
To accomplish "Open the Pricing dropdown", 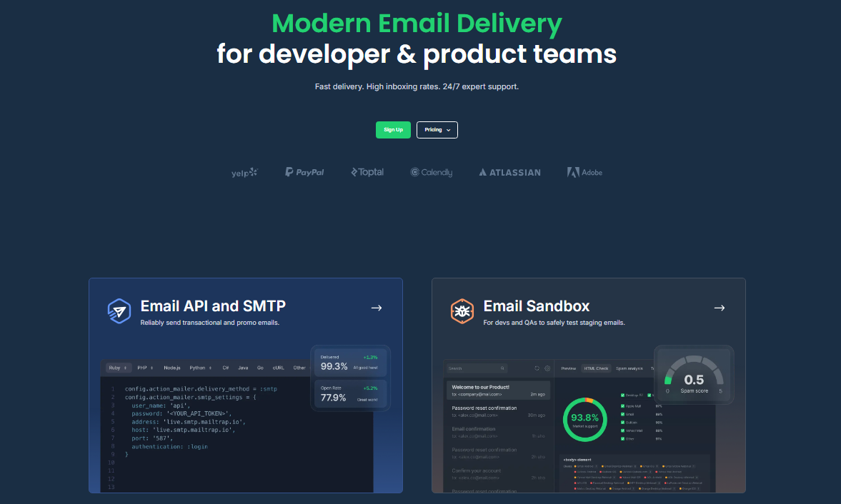I will [437, 129].
